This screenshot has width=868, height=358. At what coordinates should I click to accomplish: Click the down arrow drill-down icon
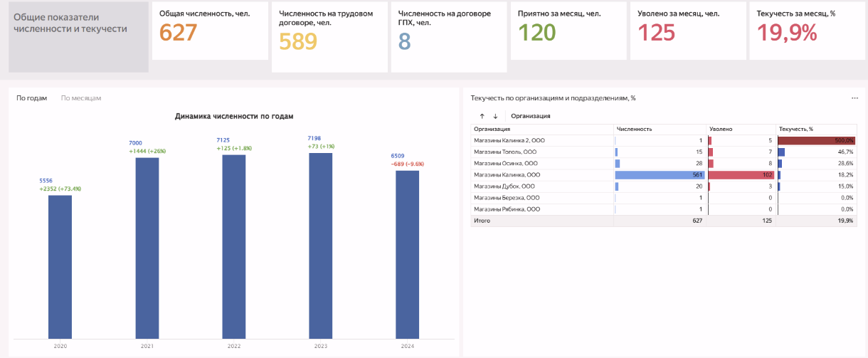coord(495,116)
